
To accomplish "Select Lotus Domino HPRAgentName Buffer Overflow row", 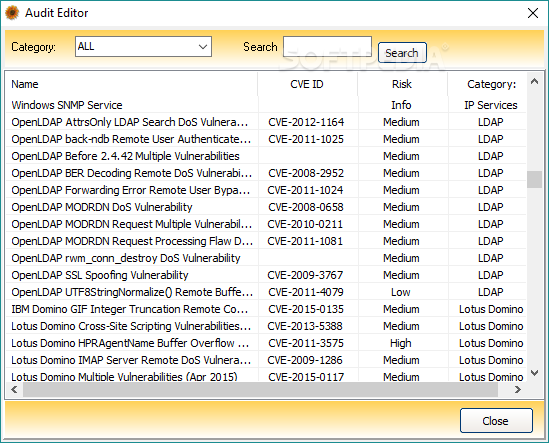I will (266, 343).
